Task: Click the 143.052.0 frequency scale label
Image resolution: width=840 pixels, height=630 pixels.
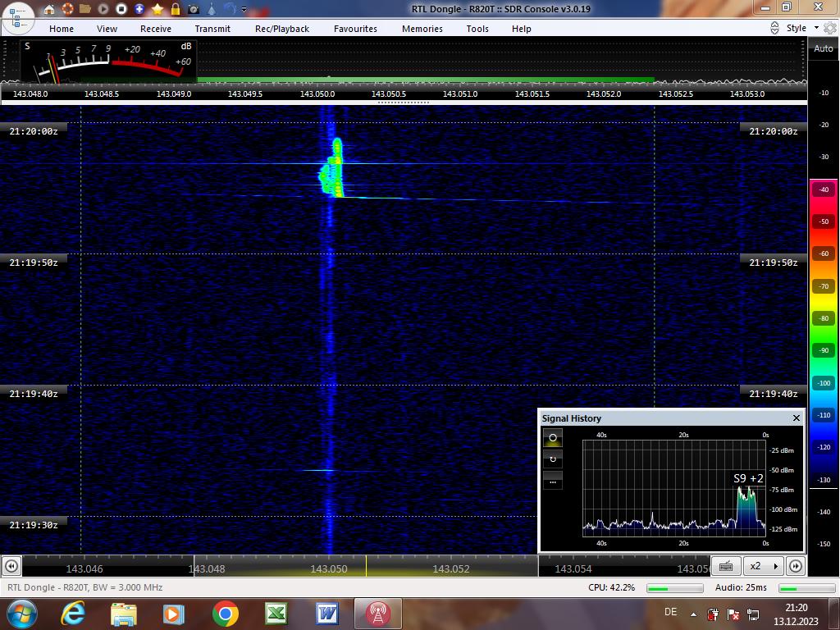Action: 604,94
